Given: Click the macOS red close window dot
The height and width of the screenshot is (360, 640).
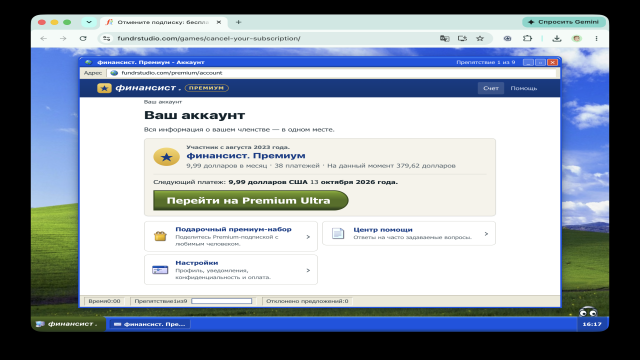Looking at the screenshot, I should coord(41,22).
